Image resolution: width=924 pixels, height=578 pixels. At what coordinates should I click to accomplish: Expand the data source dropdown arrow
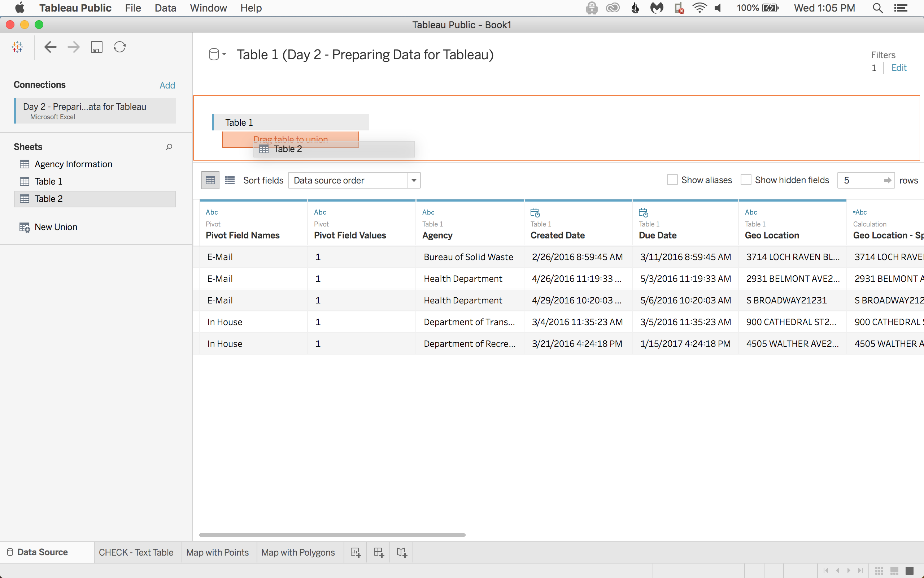click(x=224, y=54)
